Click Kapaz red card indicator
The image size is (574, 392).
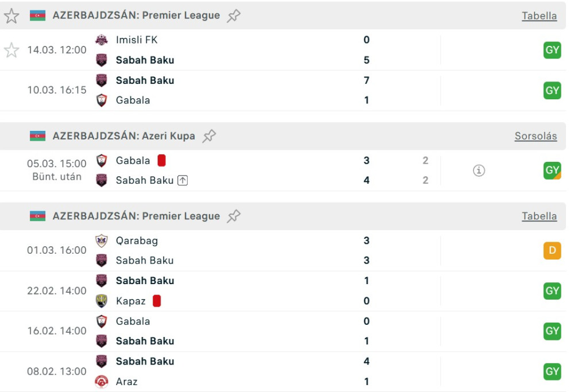pyautogui.click(x=157, y=301)
